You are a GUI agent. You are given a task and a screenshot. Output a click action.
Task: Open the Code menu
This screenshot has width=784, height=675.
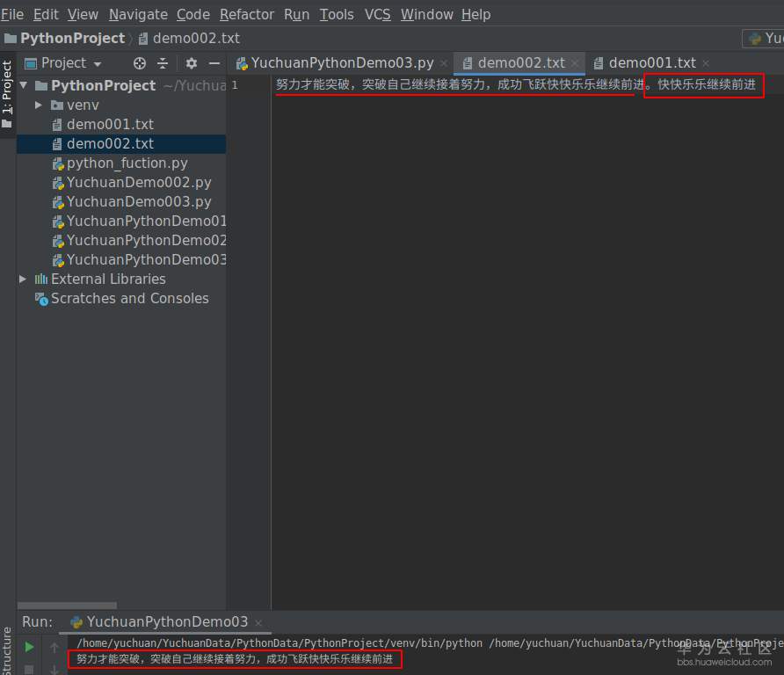(x=193, y=14)
